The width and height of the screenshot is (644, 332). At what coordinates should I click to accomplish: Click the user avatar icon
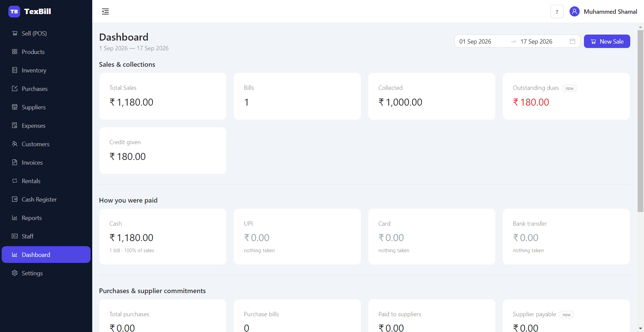click(575, 12)
